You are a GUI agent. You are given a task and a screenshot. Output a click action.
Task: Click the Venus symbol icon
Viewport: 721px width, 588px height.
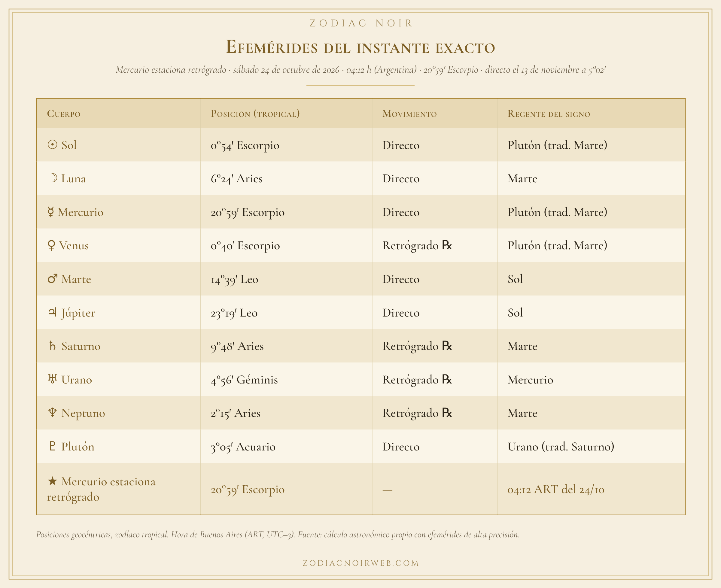point(51,246)
